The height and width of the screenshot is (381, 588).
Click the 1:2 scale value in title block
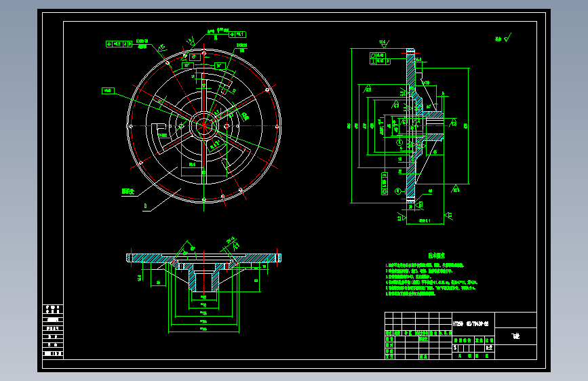pyautogui.click(x=489, y=348)
